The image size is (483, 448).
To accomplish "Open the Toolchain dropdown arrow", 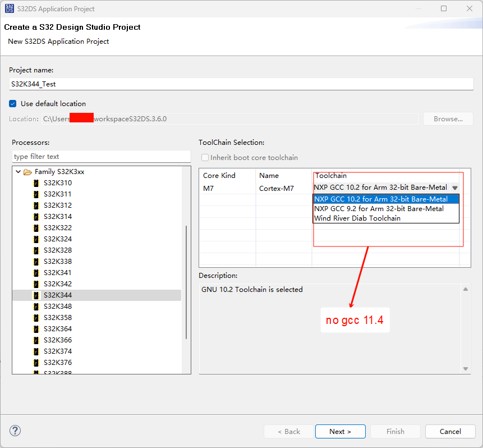I will pyautogui.click(x=454, y=188).
